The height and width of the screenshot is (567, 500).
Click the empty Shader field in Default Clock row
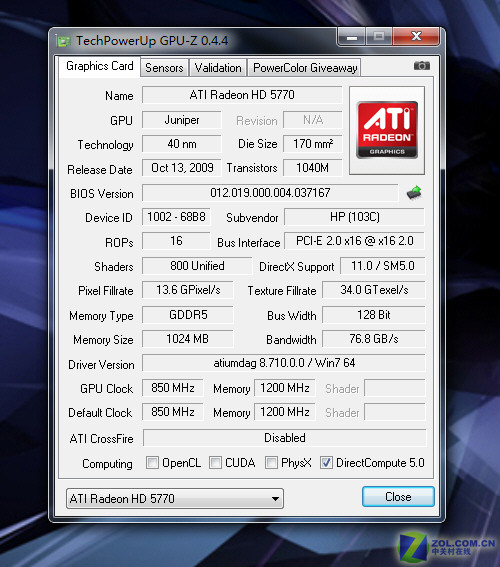[x=395, y=412]
